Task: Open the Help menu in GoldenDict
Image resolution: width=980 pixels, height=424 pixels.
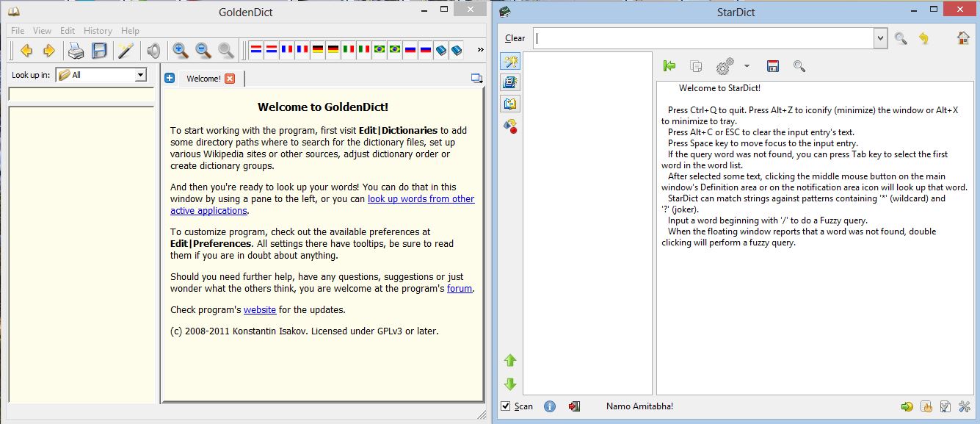Action: tap(130, 31)
